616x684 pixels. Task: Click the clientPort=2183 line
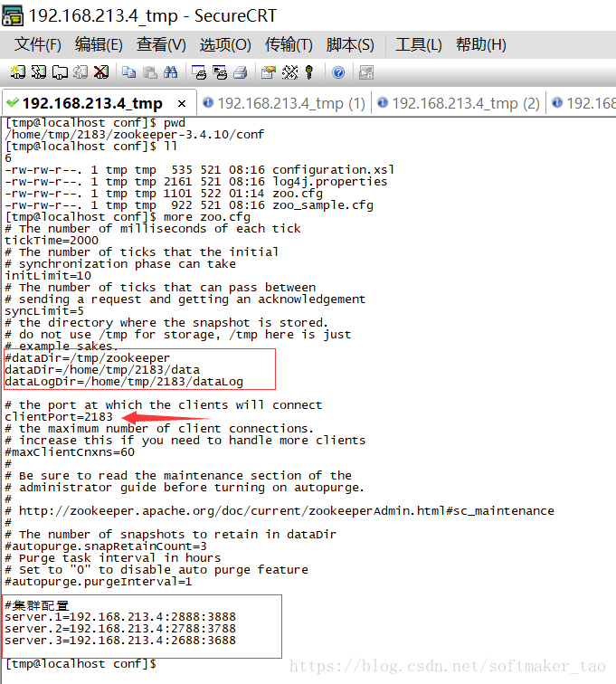pyautogui.click(x=59, y=416)
